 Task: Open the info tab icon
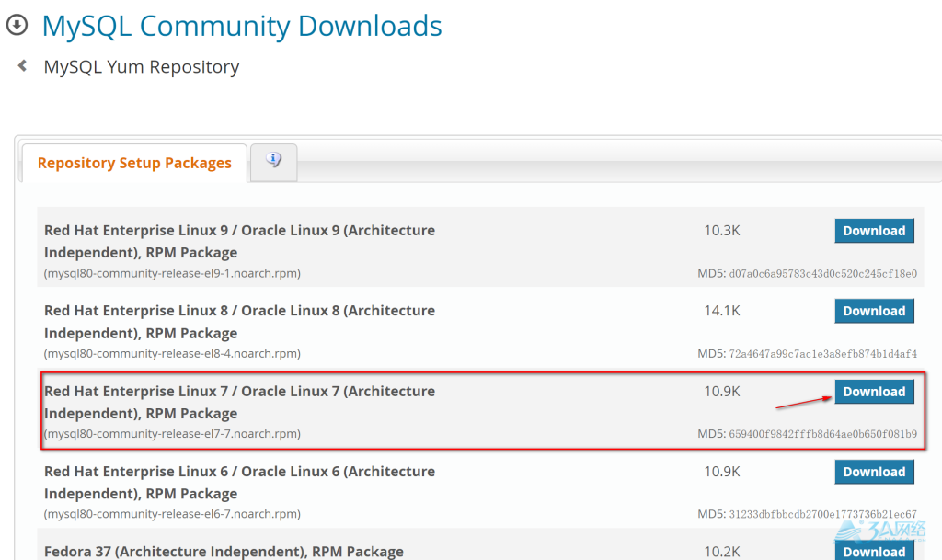274,160
